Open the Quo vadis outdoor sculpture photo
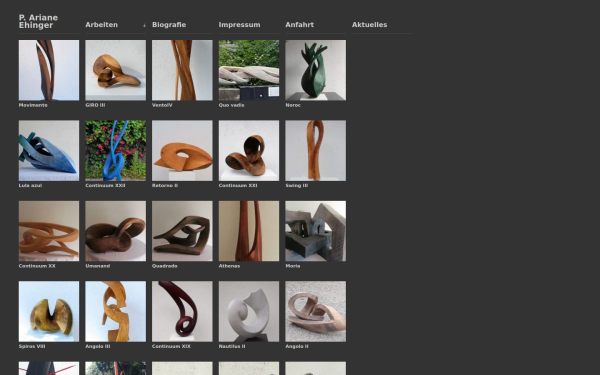600x375 pixels. pos(249,70)
